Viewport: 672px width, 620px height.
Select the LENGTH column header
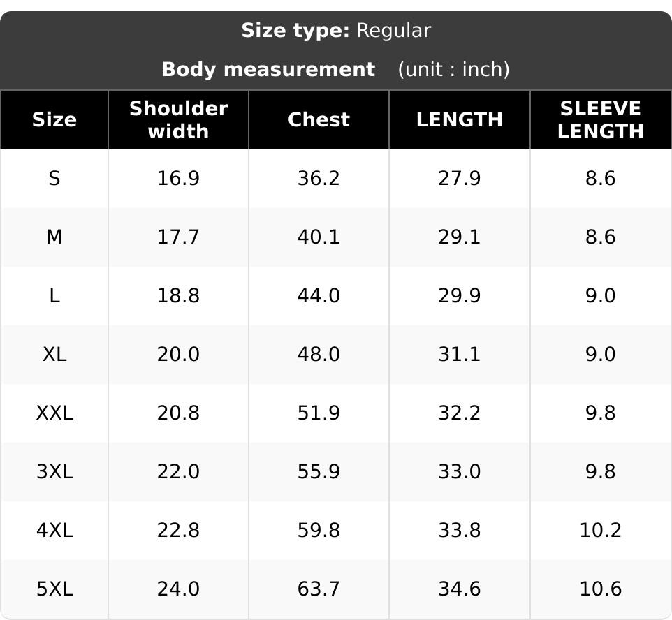tap(460, 119)
